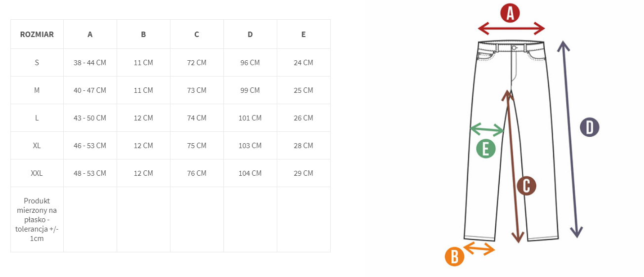The height and width of the screenshot is (277, 644).
Task: Click the ROZMIAR column header
Action: point(37,35)
